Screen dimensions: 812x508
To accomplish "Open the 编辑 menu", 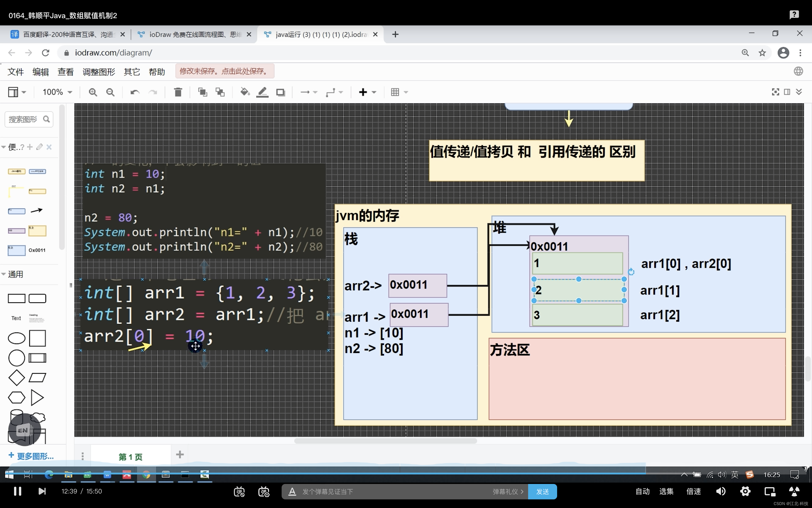I will tap(41, 72).
